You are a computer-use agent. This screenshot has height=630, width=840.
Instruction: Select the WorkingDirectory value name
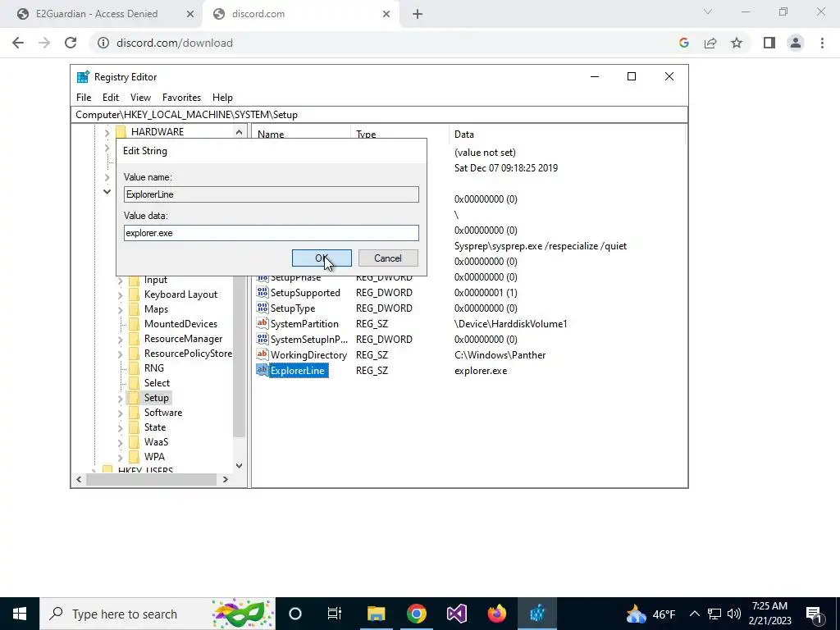(308, 355)
